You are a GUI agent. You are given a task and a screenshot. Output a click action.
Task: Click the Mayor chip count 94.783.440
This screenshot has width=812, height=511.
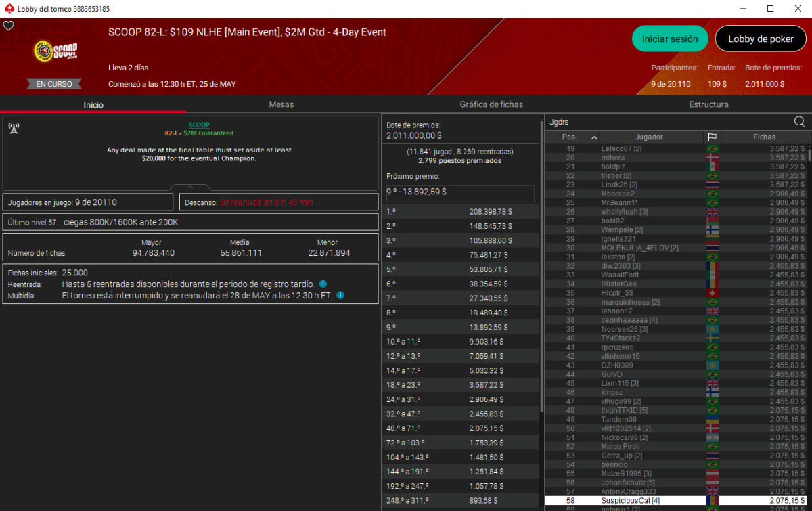click(153, 253)
